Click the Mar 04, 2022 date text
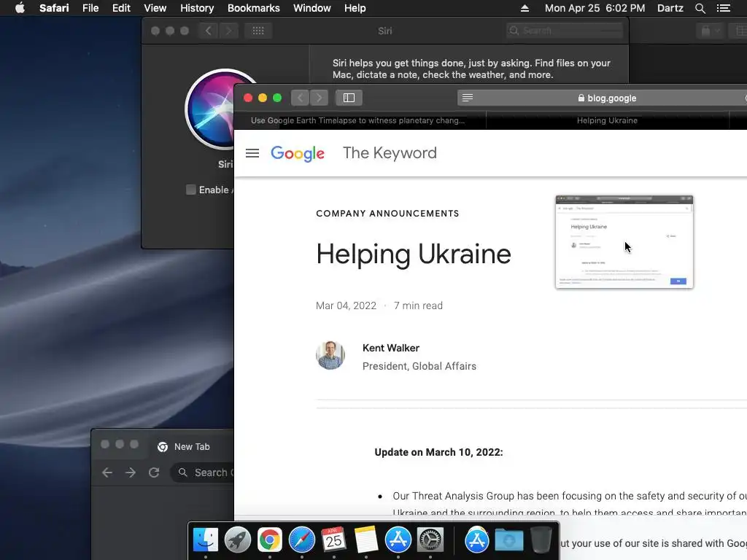 pyautogui.click(x=346, y=306)
